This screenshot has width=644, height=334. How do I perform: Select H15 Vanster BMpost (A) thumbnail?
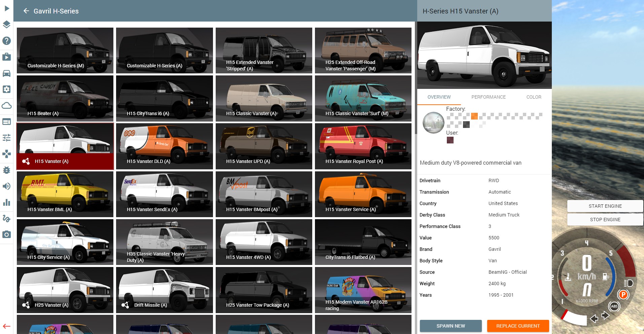[264, 194]
